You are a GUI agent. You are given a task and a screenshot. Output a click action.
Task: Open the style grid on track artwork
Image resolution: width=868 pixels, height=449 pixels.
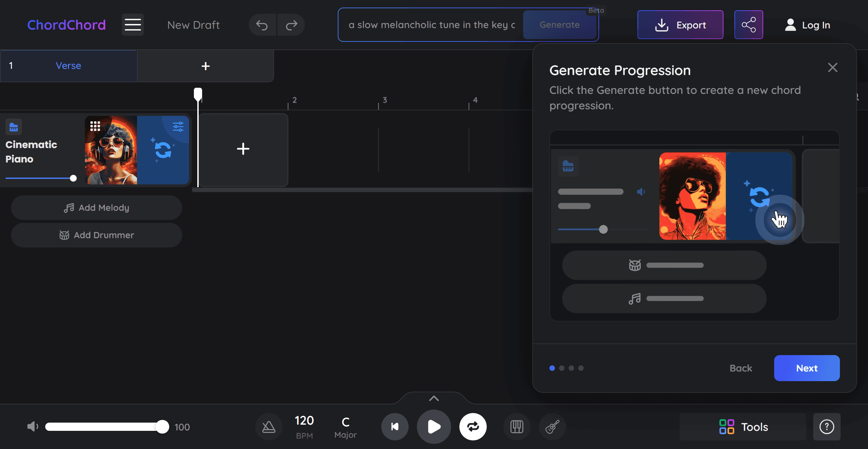[x=95, y=126]
